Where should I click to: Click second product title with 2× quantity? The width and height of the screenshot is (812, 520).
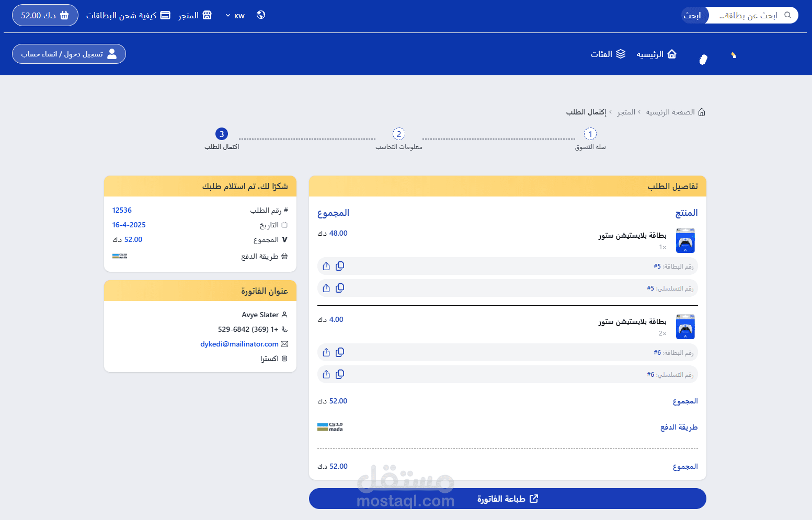[x=633, y=321]
